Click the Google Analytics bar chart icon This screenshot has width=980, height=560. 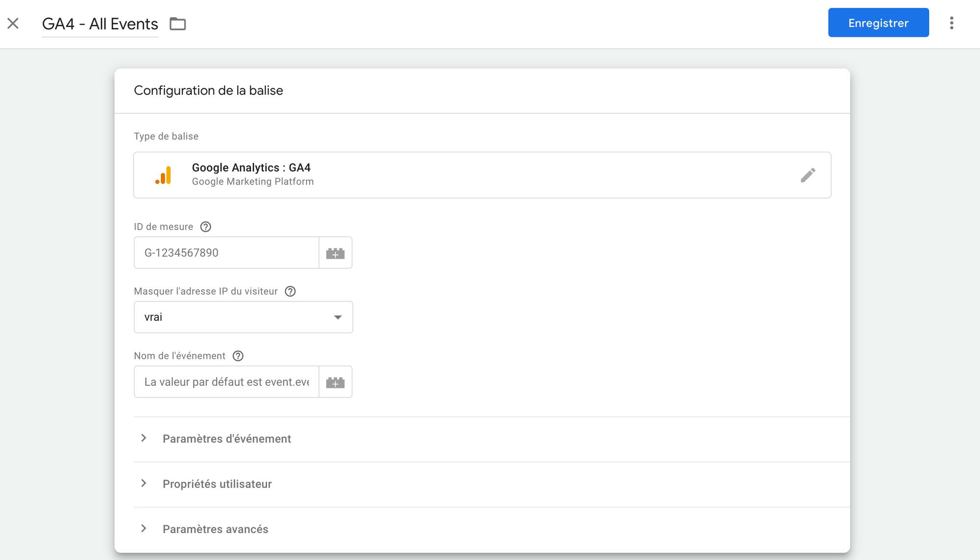tap(163, 175)
